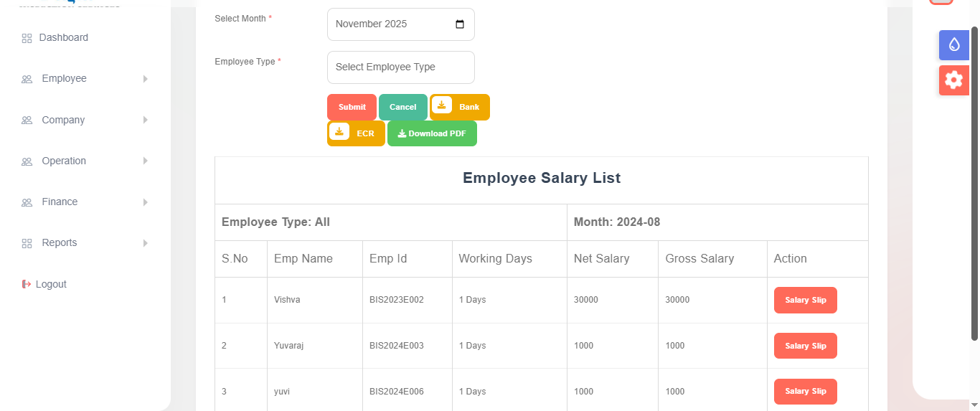Click the Reports grid icon in sidebar
Image resolution: width=980 pixels, height=411 pixels.
pos(27,243)
